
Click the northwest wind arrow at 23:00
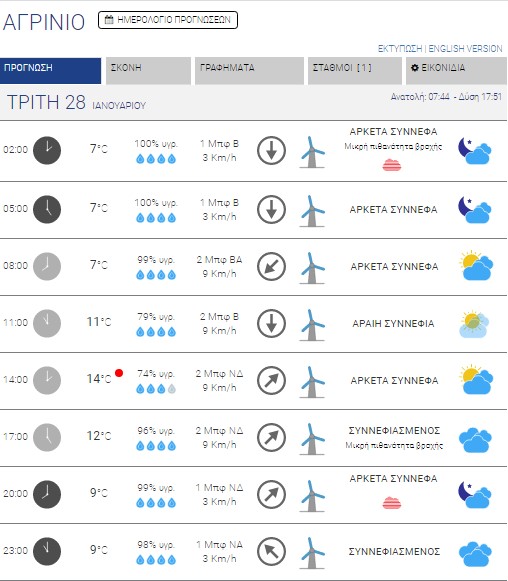click(x=271, y=552)
